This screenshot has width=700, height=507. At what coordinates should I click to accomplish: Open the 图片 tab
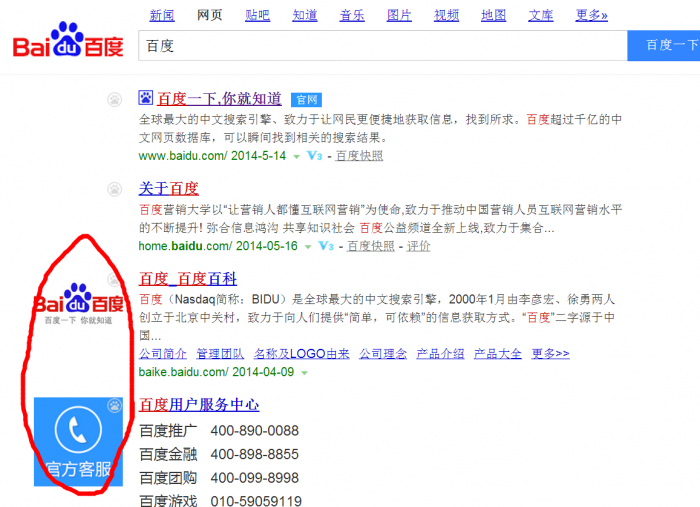pyautogui.click(x=399, y=16)
